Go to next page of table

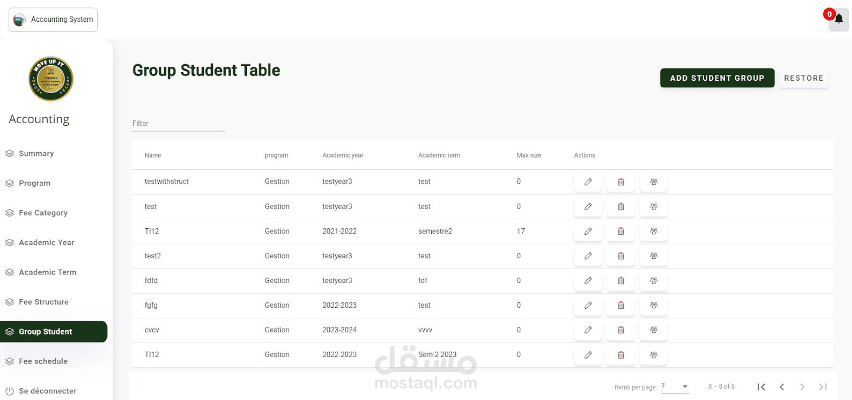pyautogui.click(x=802, y=387)
